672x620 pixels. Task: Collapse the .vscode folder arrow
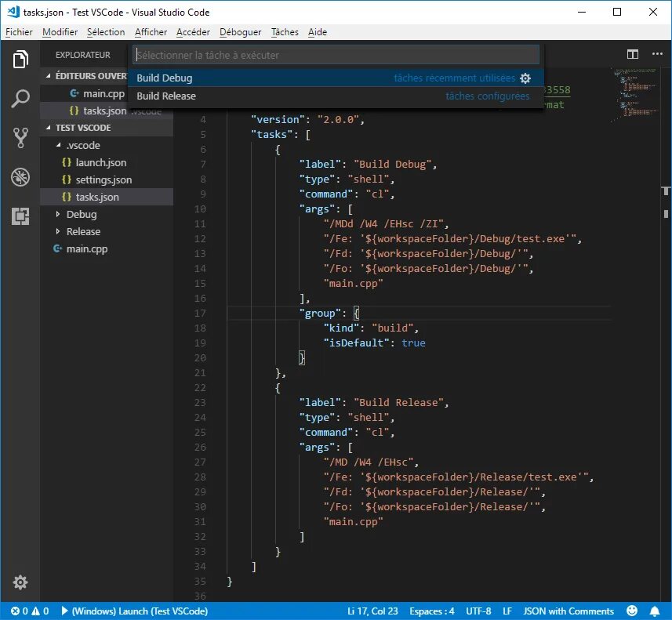58,145
